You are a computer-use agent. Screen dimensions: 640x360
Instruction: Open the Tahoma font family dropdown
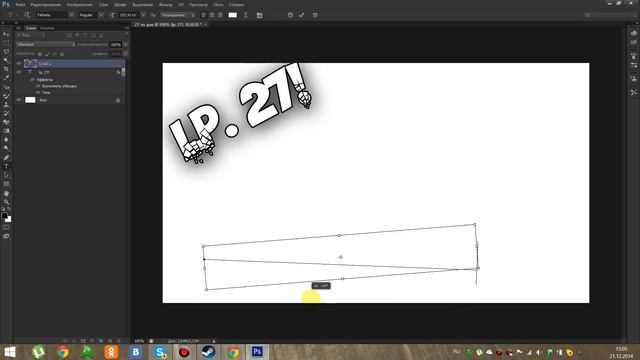coord(71,15)
